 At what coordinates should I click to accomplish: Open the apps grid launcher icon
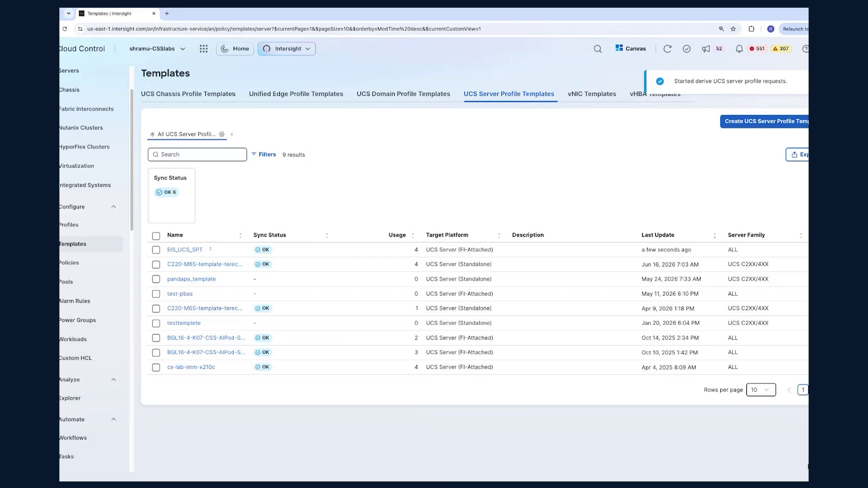click(x=203, y=49)
